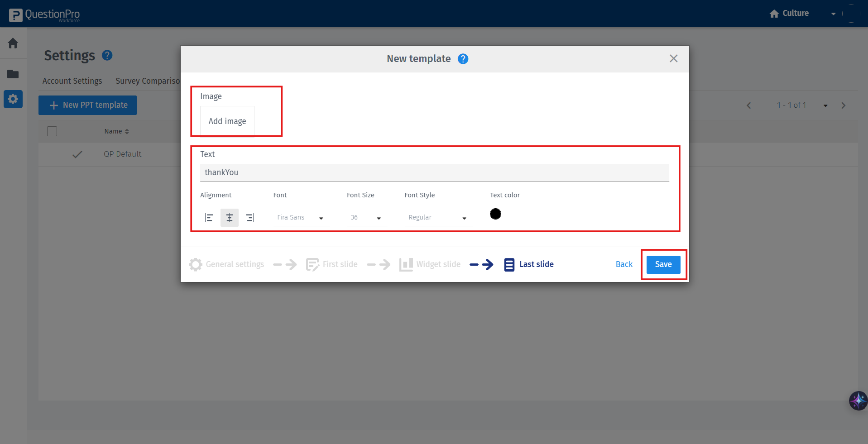Open the General settings step icon
This screenshot has width=868, height=444.
coord(195,264)
